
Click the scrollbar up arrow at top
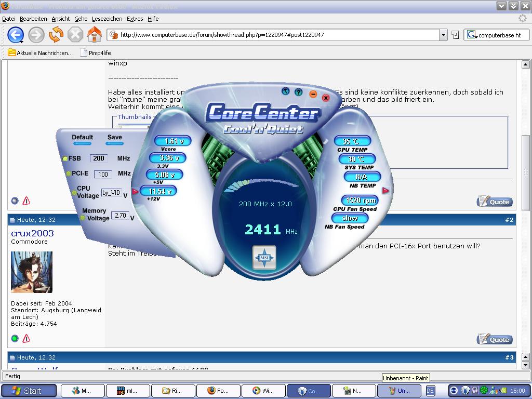click(526, 64)
